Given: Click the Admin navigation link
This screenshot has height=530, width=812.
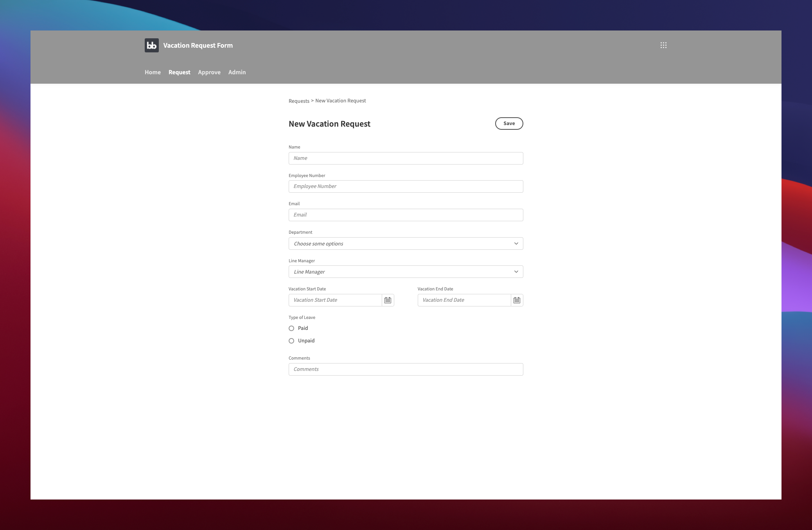Looking at the screenshot, I should (x=237, y=72).
